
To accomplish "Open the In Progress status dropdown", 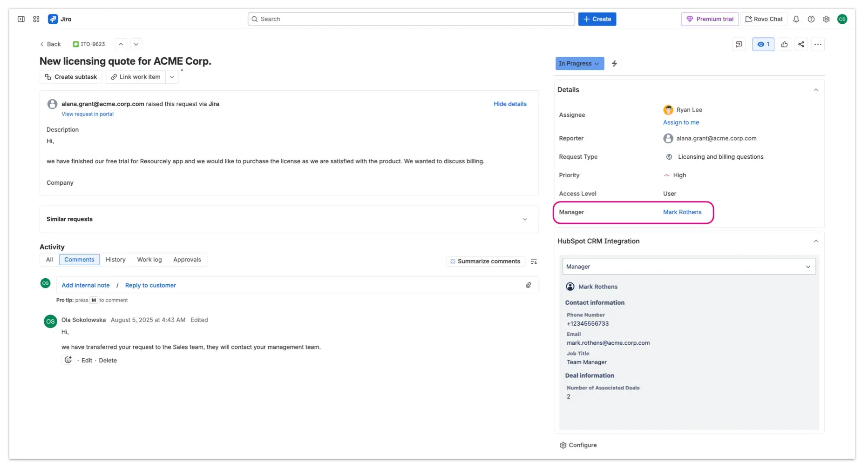I will pyautogui.click(x=579, y=63).
